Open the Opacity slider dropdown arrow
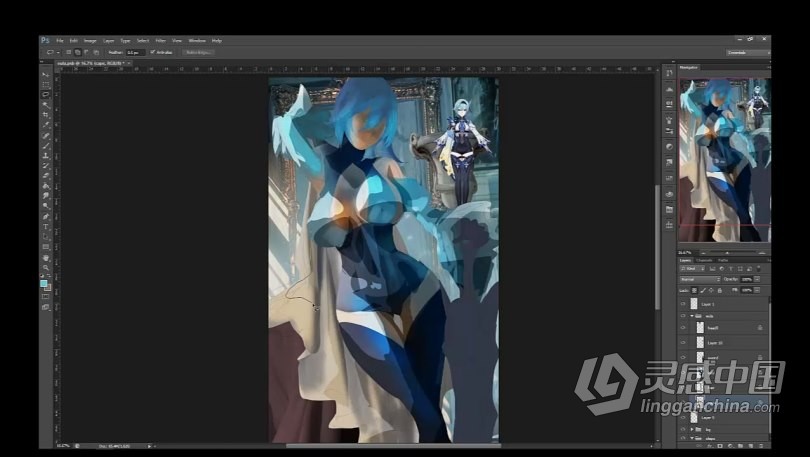The height and width of the screenshot is (457, 810). [757, 279]
